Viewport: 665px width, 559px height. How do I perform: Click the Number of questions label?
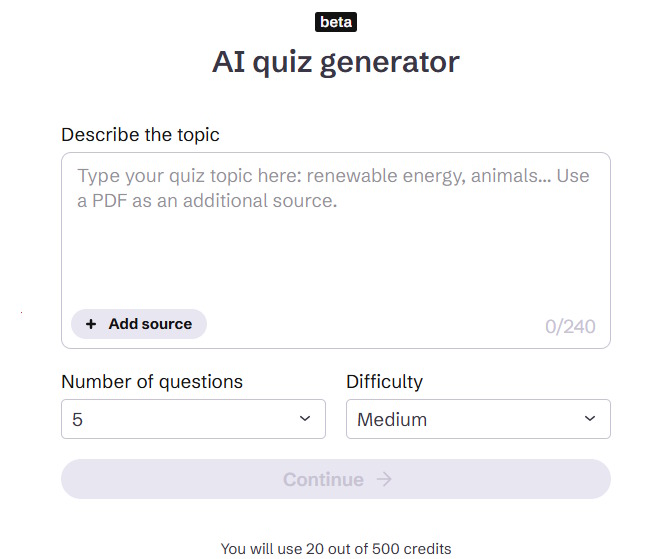coord(152,381)
